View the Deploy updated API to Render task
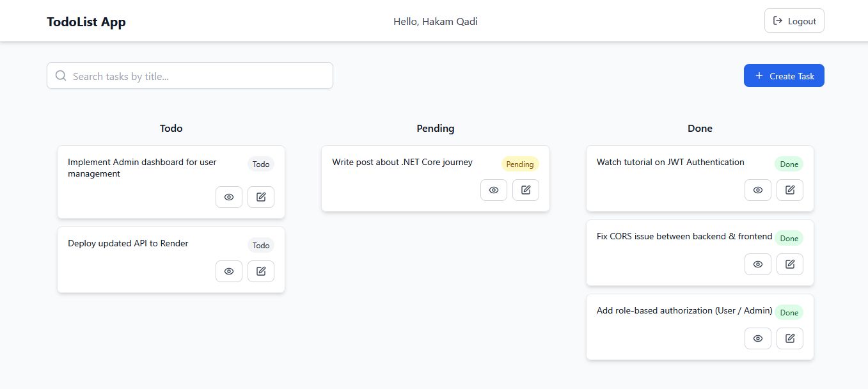The height and width of the screenshot is (389, 868). coord(229,271)
